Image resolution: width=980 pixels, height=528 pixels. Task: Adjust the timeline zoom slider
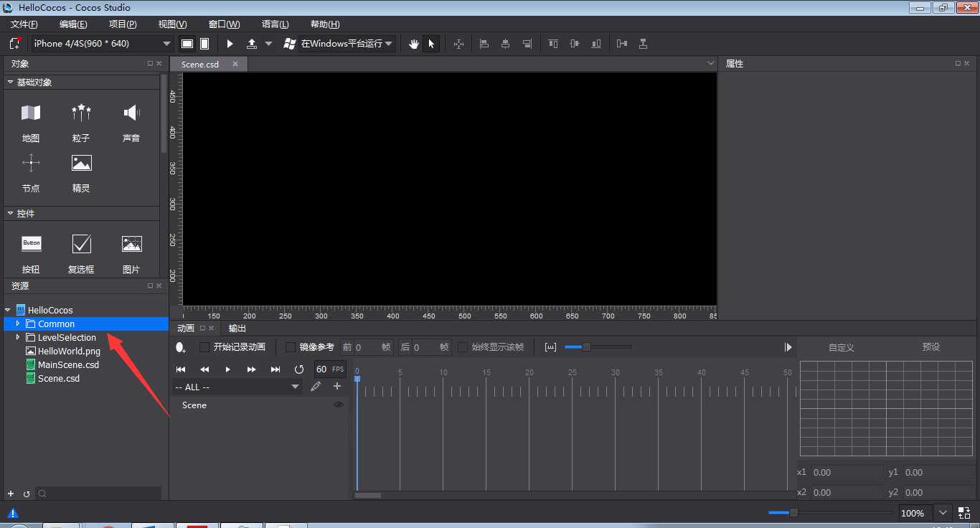point(585,347)
